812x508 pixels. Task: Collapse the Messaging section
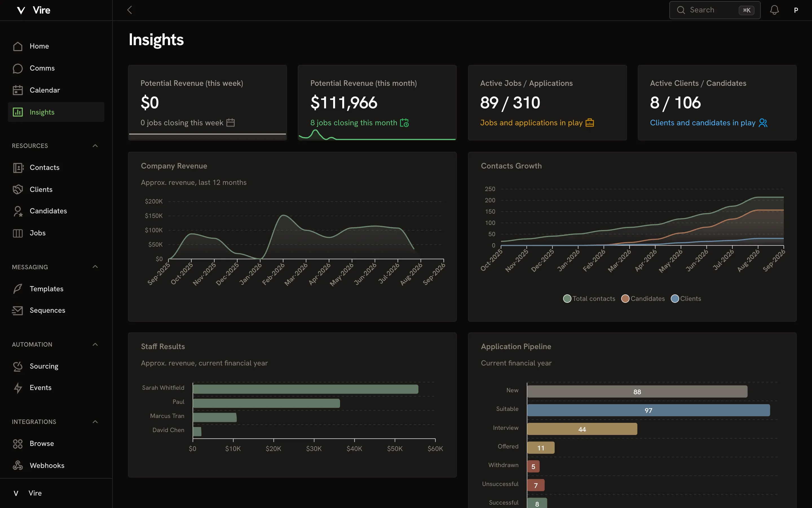tap(95, 267)
